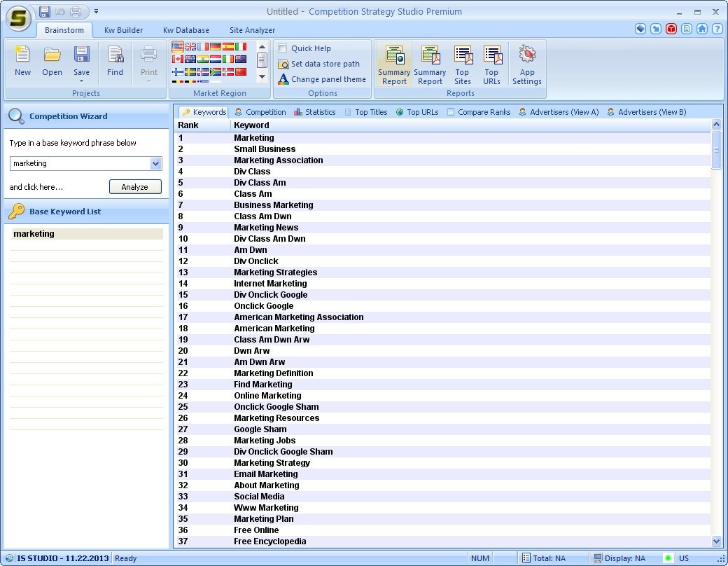This screenshot has width=728, height=566.
Task: Open the Help icon in top-right corner
Action: tap(717, 30)
